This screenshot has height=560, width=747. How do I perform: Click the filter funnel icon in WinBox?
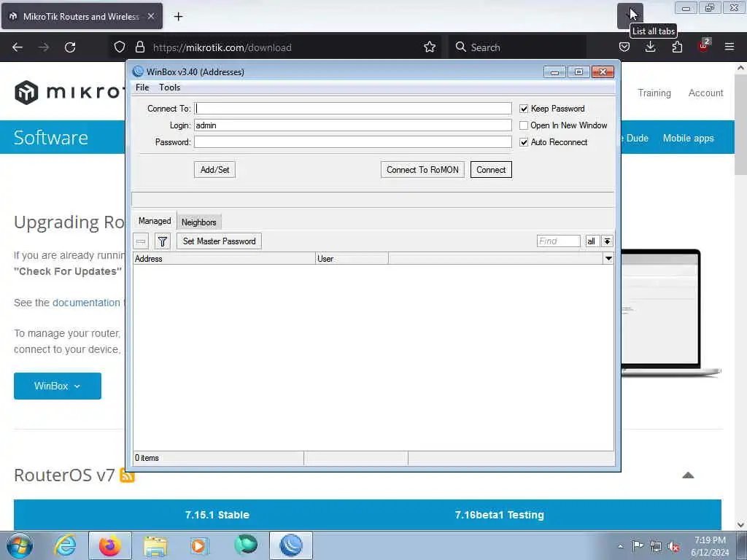point(163,241)
